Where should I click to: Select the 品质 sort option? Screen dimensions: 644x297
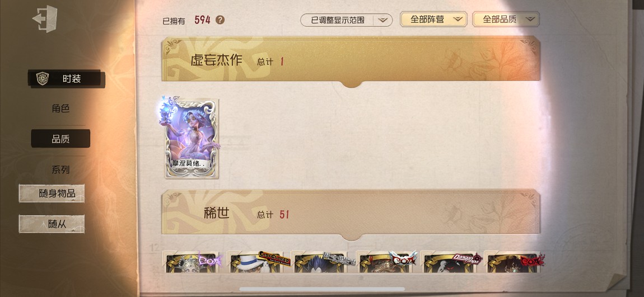[60, 139]
